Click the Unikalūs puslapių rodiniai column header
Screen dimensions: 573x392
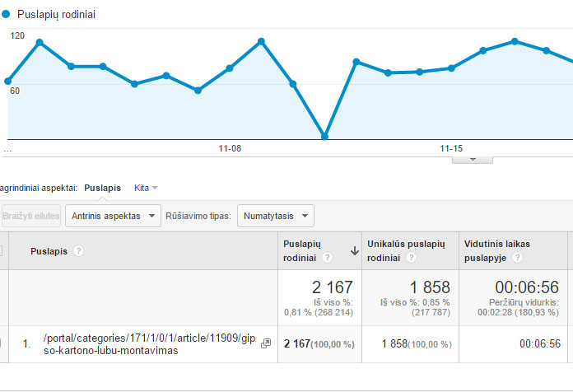(x=406, y=251)
